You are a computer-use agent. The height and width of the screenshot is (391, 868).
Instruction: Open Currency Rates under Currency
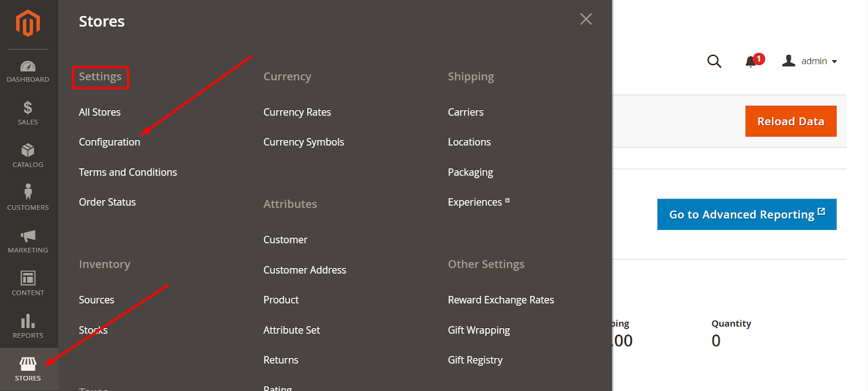(297, 112)
